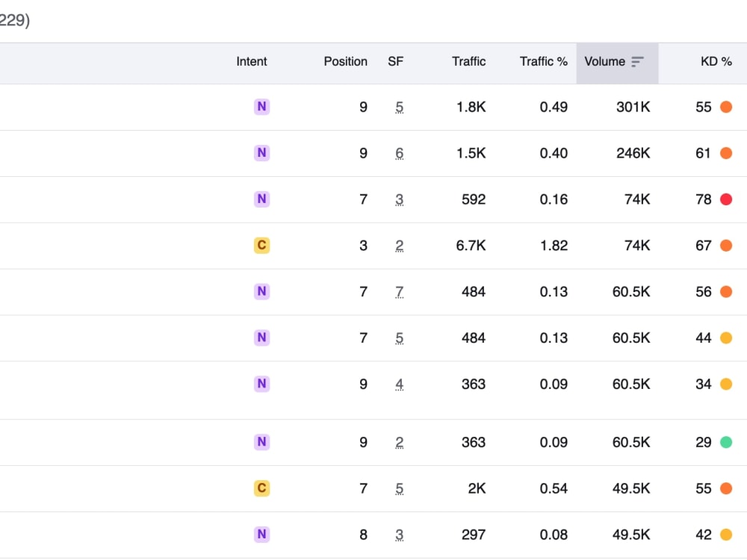Image resolution: width=747 pixels, height=560 pixels.
Task: Sort by the Traffic column header
Action: point(469,61)
